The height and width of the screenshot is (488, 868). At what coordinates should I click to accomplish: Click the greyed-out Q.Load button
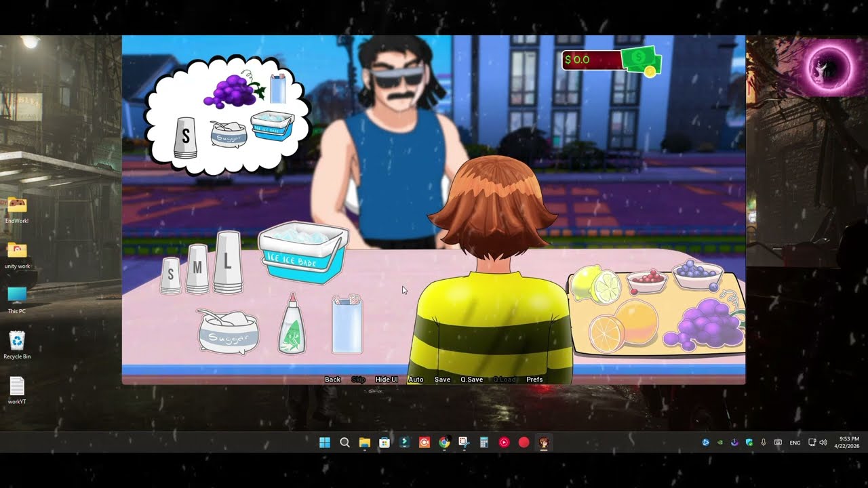pos(505,380)
